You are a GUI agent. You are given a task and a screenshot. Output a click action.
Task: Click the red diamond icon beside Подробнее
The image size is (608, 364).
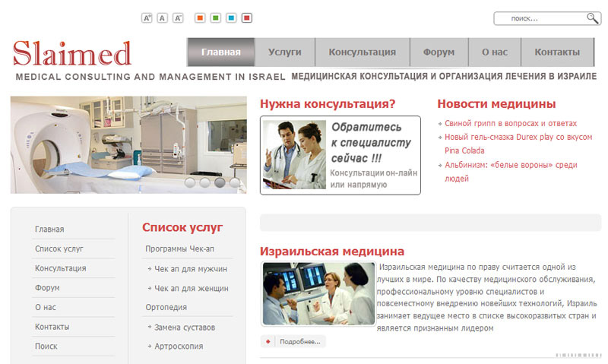coord(268,342)
